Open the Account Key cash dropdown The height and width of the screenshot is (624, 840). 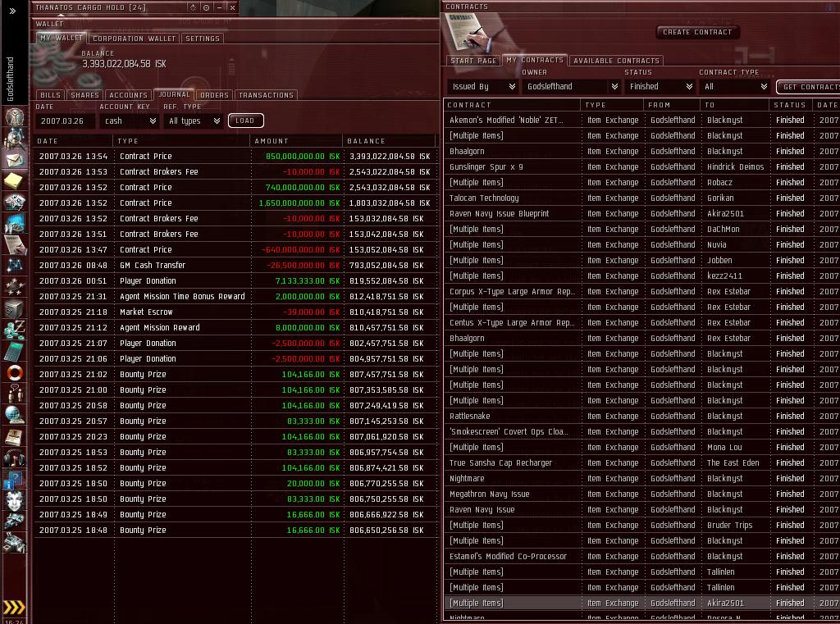[130, 121]
